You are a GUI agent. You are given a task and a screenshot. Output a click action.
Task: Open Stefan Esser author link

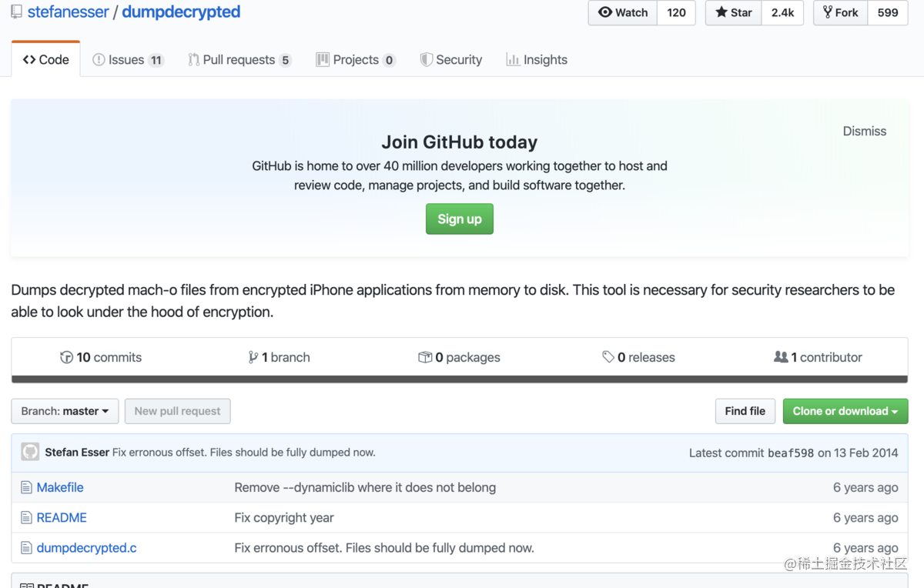[x=77, y=453]
